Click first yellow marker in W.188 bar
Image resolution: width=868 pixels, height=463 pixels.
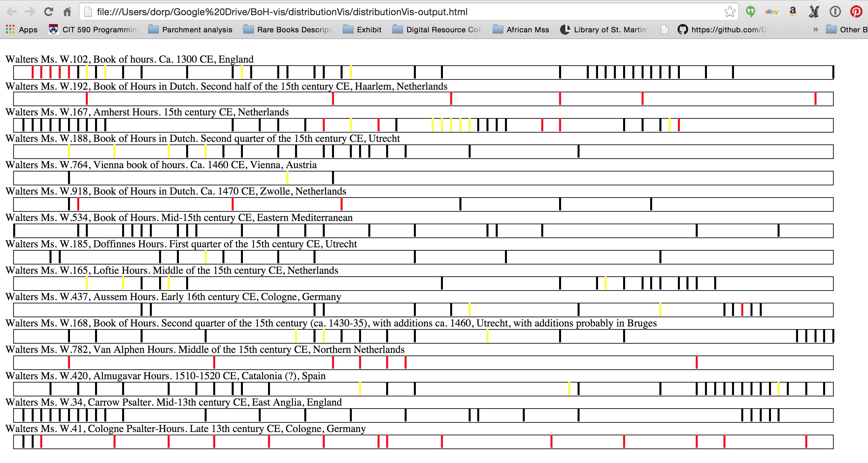click(69, 151)
